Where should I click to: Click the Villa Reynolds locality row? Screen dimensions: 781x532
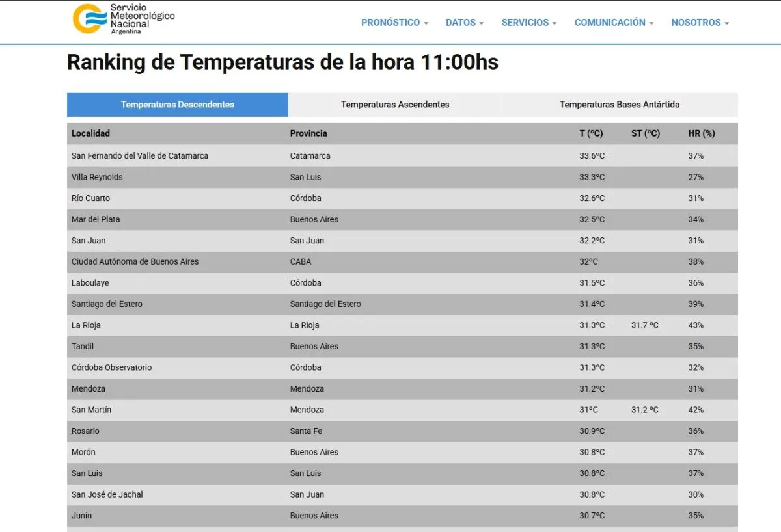(97, 177)
